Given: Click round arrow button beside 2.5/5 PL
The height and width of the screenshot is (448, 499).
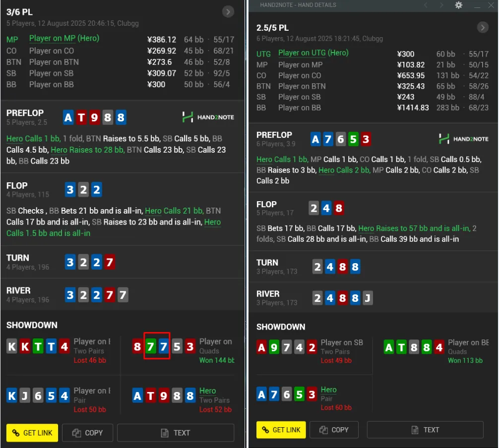Looking at the screenshot, I should pos(483,28).
